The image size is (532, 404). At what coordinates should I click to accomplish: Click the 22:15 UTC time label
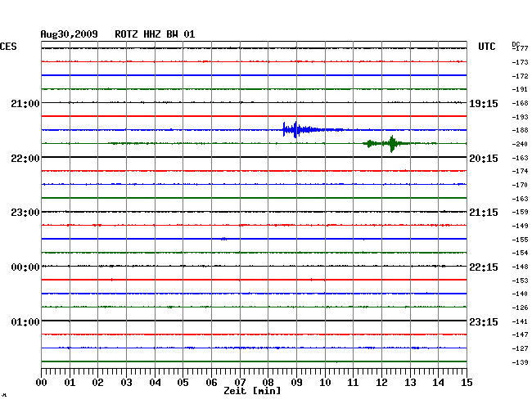[x=484, y=267]
